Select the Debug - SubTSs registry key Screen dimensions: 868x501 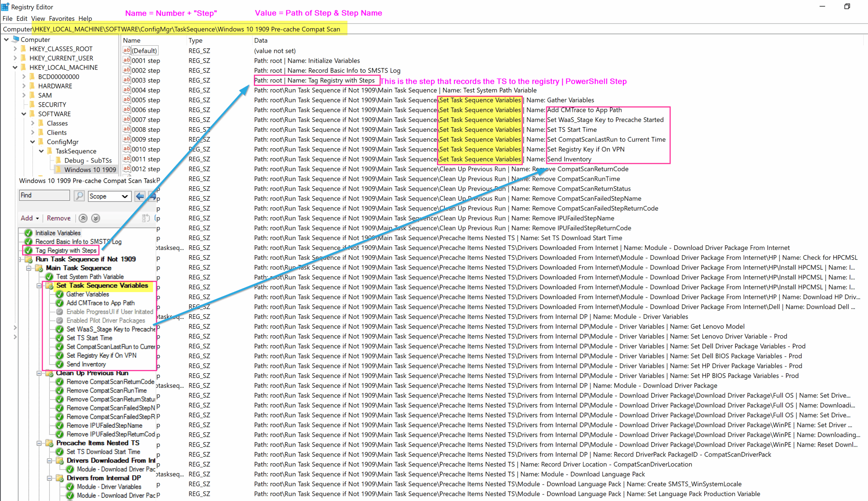coord(88,160)
